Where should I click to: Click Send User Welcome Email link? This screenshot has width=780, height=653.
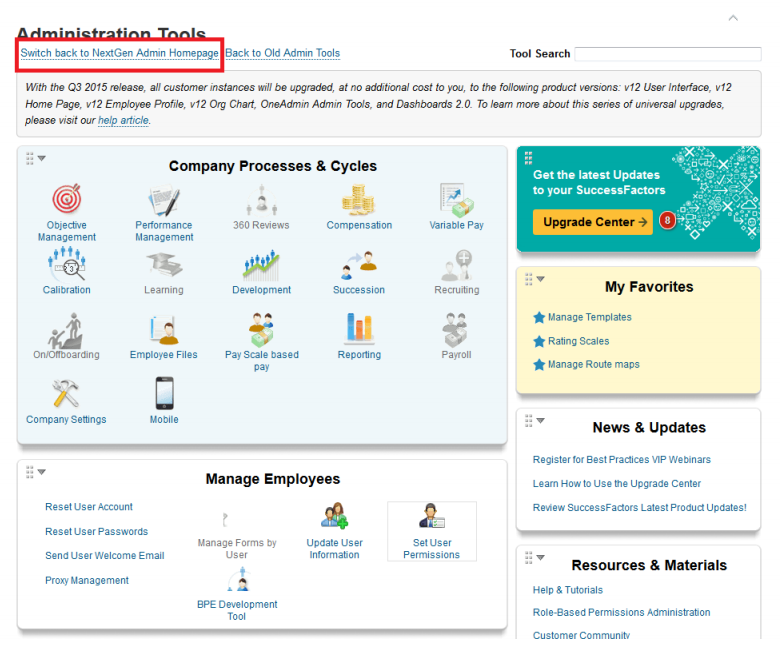tap(105, 556)
